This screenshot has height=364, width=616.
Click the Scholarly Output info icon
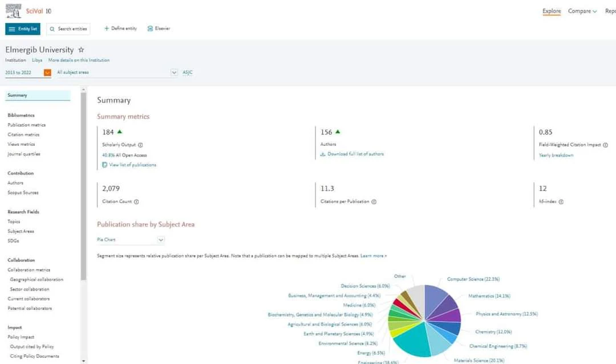(140, 145)
